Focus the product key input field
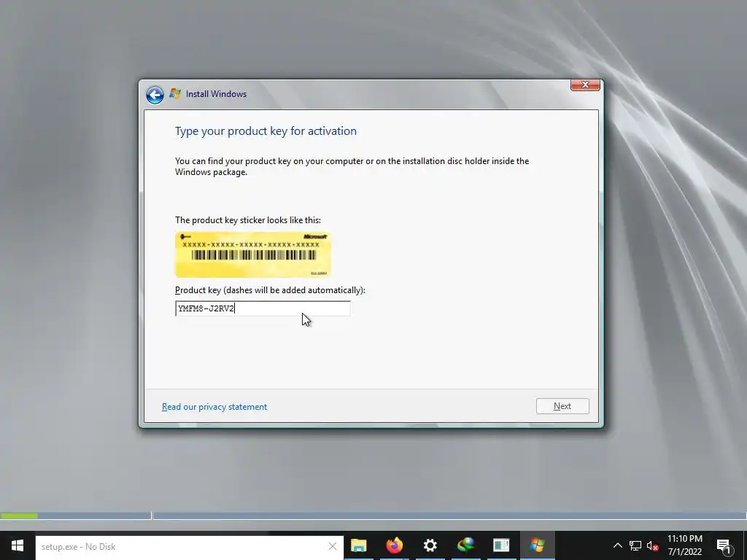747x560 pixels. 263,308
